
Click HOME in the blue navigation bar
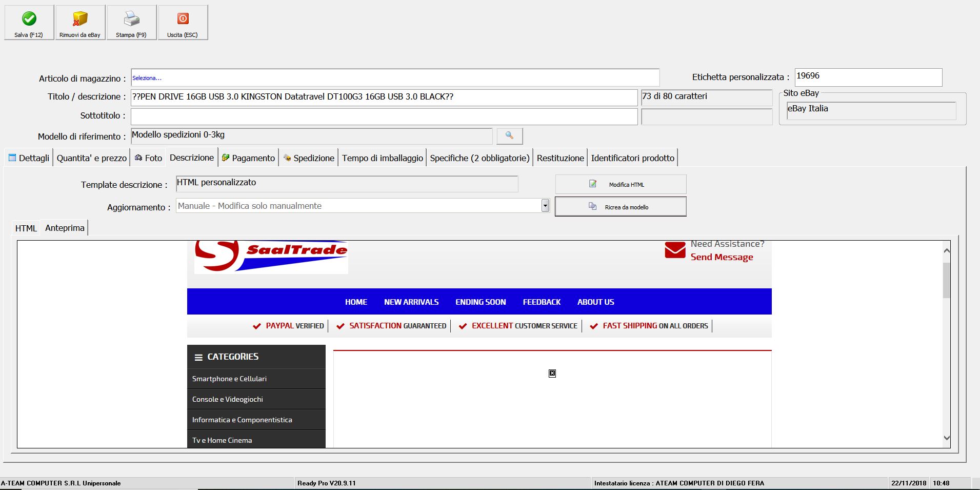356,302
